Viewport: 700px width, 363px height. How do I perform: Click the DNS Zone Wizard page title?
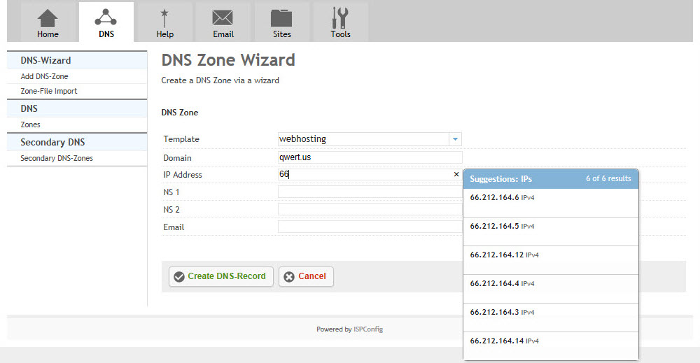[228, 60]
